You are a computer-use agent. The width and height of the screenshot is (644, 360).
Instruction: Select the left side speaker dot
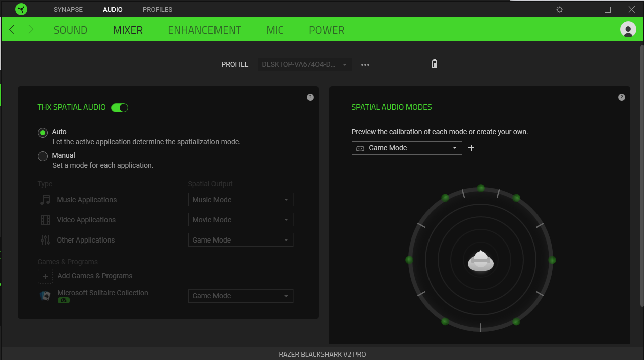[409, 260]
